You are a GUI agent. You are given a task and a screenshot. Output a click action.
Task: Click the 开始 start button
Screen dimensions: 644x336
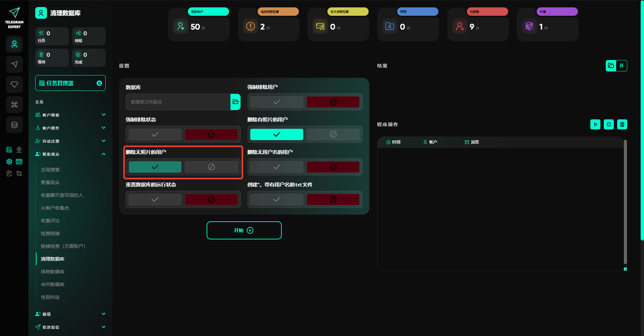point(244,230)
